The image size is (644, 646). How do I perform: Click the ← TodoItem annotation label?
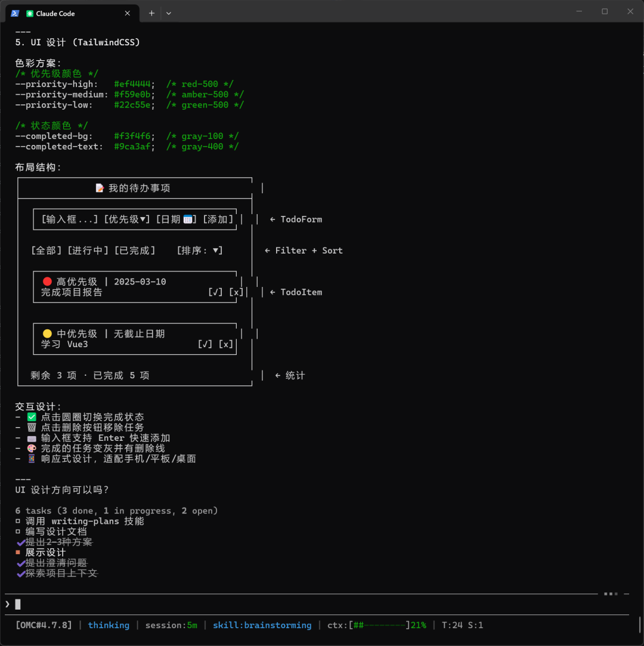pyautogui.click(x=296, y=292)
